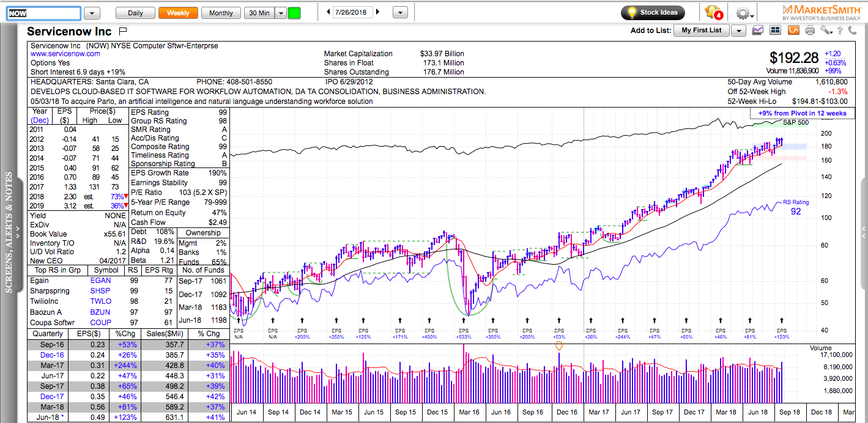Open the EGAN symbol link

pyautogui.click(x=101, y=281)
